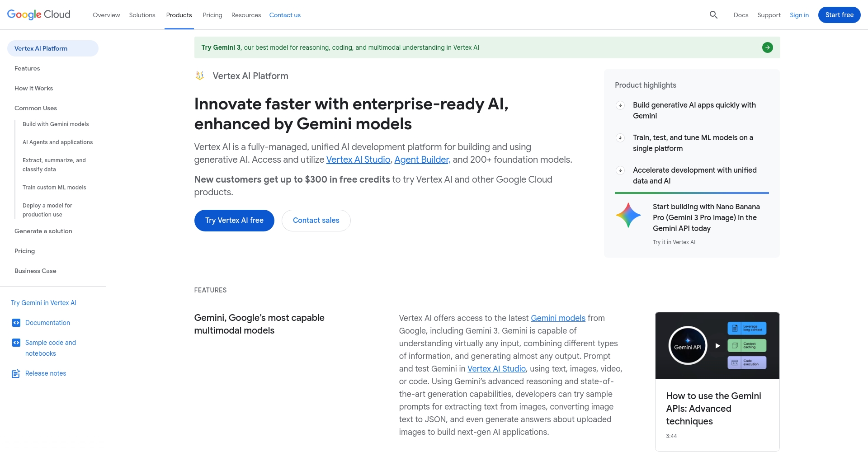Click the green arrow on the Gemini 3 banner
Screen dimensions: 868x452
click(767, 47)
